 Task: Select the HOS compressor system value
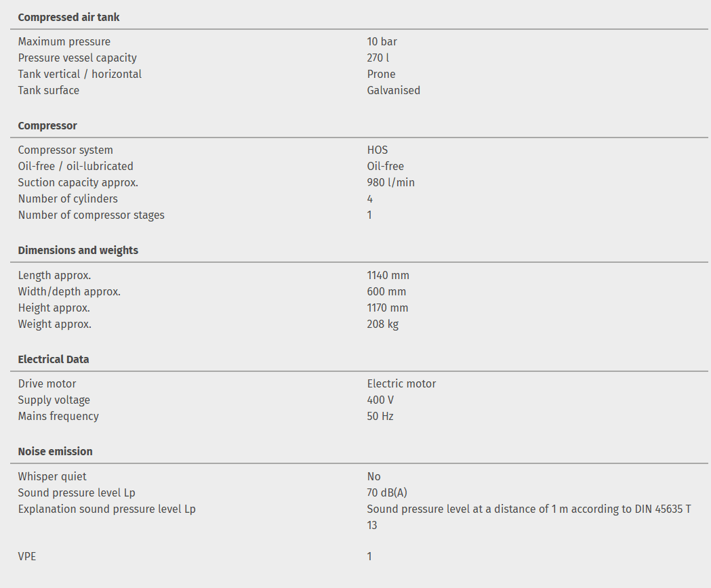[x=378, y=150]
